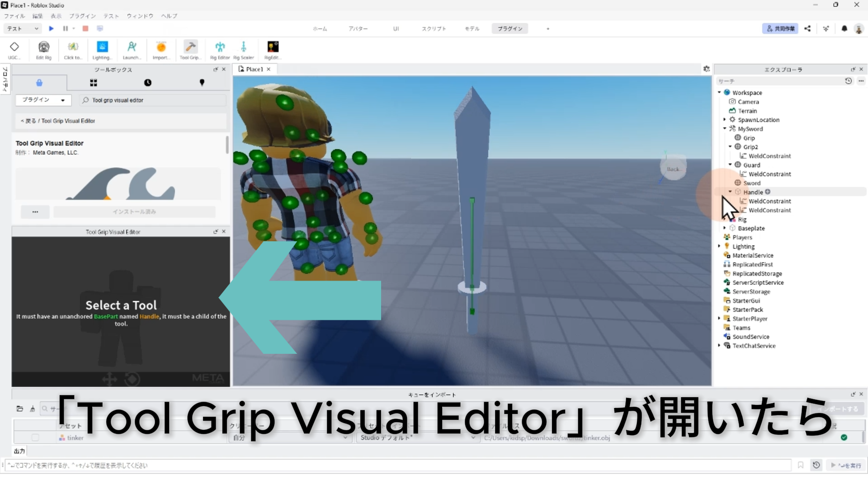
Task: Collapse the MySword tree node
Action: (x=725, y=129)
